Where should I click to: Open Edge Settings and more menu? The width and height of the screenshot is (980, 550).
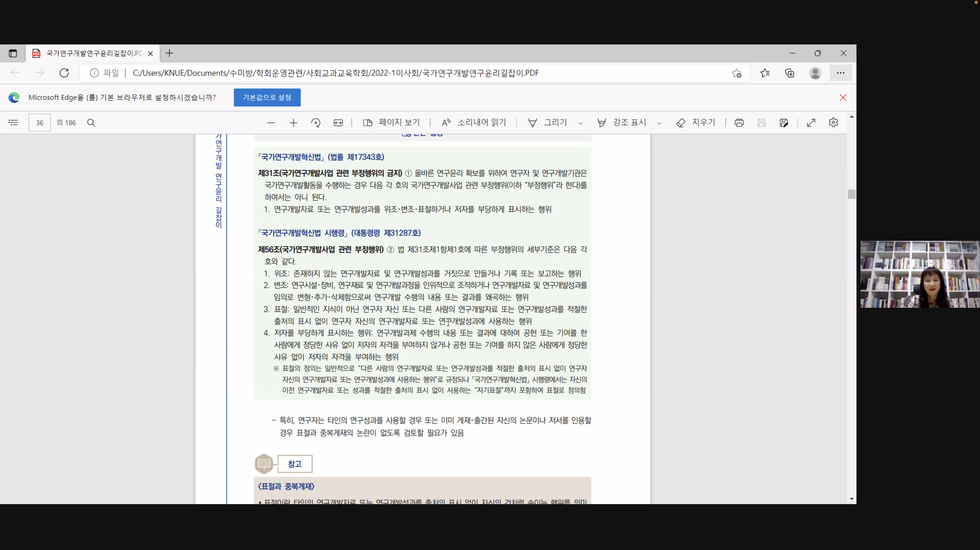tap(841, 73)
